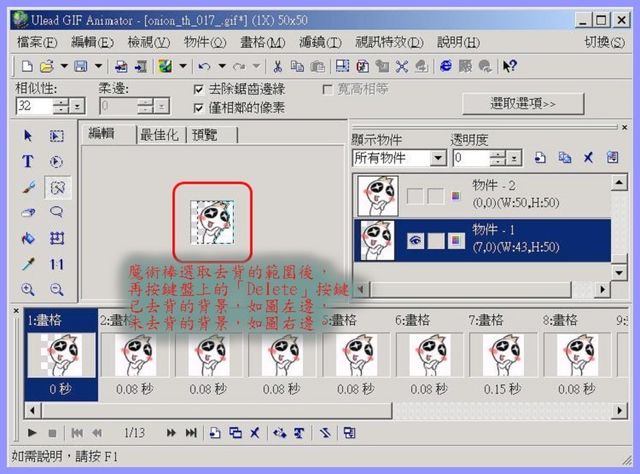Select the Paint Brush tool

click(28, 187)
